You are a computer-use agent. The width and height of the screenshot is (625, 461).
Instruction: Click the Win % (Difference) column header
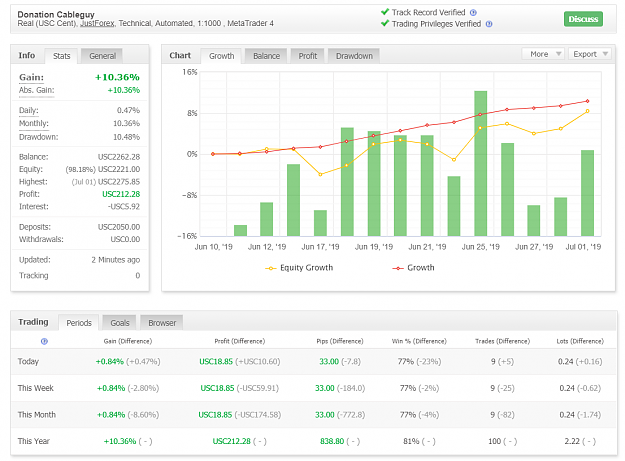tap(419, 341)
